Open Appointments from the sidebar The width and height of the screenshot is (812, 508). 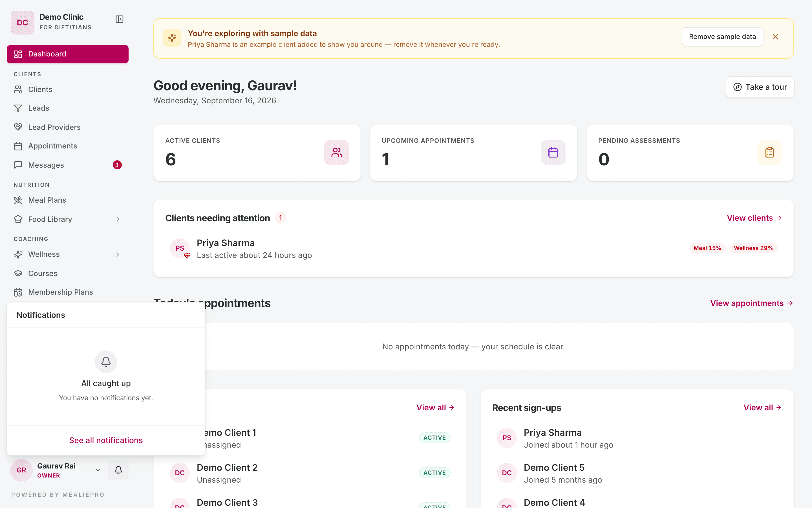[x=67, y=146]
